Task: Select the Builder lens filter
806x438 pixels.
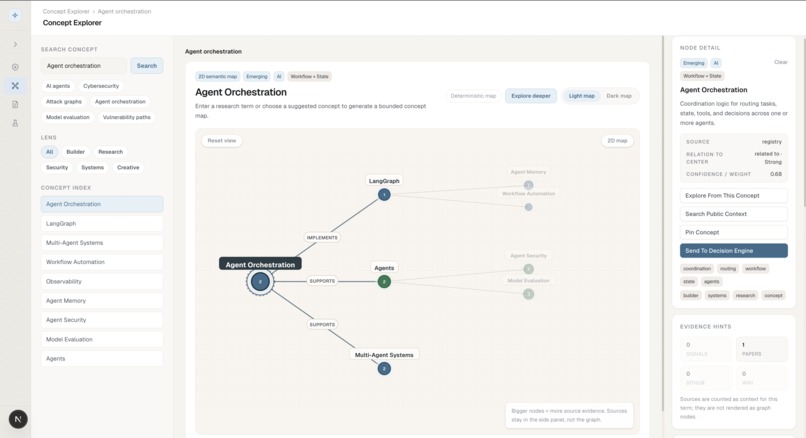Action: point(75,152)
